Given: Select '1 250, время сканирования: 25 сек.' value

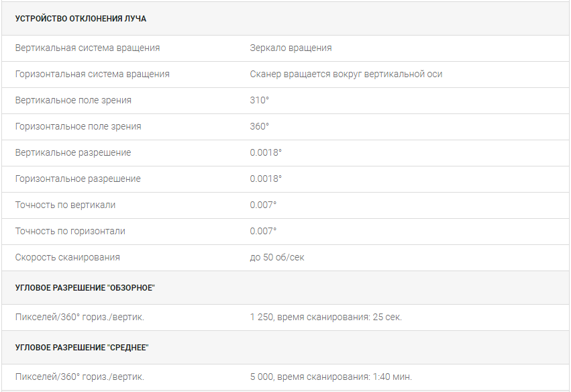Looking at the screenshot, I should (326, 317).
